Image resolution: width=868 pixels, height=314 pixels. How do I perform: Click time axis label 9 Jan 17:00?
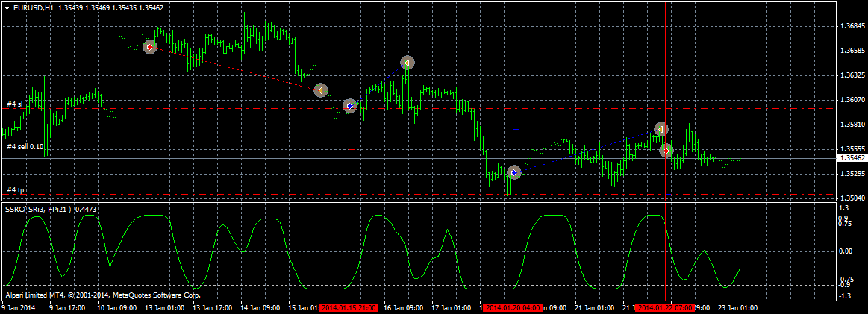coord(67,307)
